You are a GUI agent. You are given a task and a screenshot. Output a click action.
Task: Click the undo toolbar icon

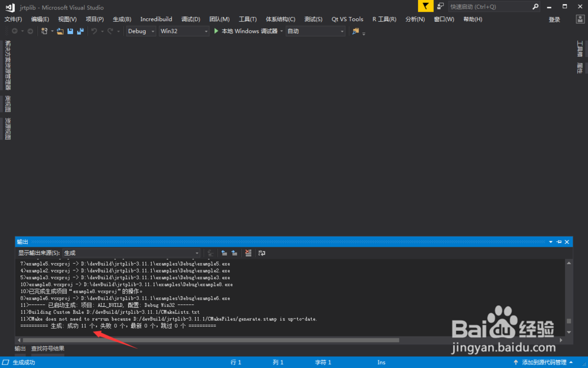[x=94, y=31]
